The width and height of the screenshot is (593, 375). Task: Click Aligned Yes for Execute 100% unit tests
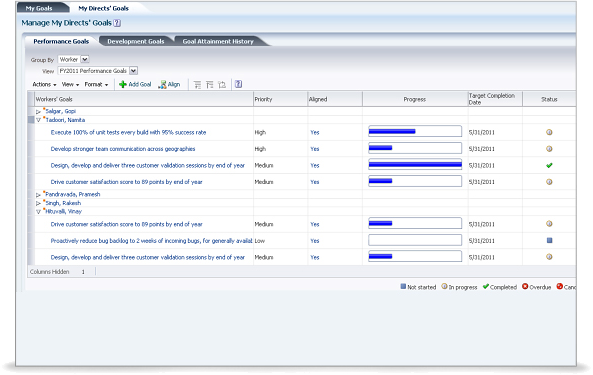click(x=315, y=132)
